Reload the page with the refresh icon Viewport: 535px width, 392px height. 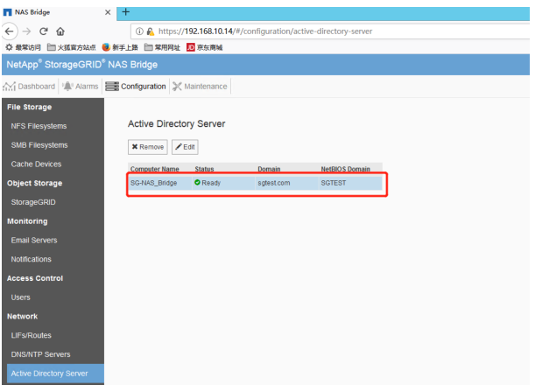(x=43, y=31)
